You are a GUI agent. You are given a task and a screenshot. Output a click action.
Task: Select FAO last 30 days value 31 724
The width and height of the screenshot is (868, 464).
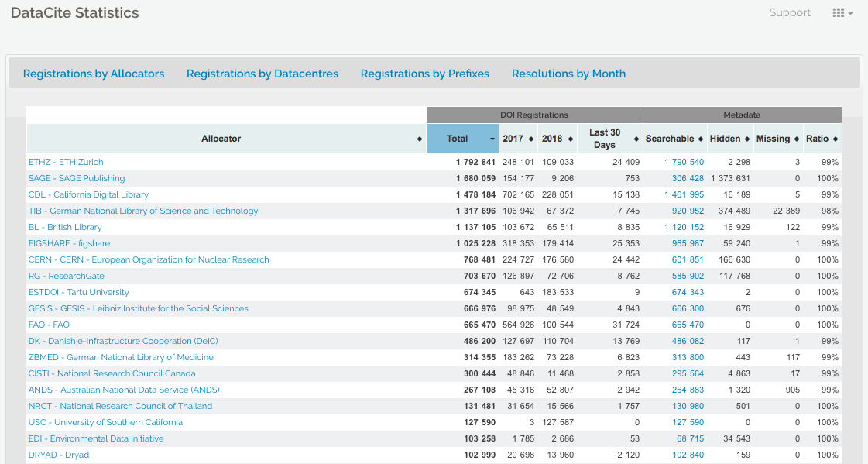[626, 325]
